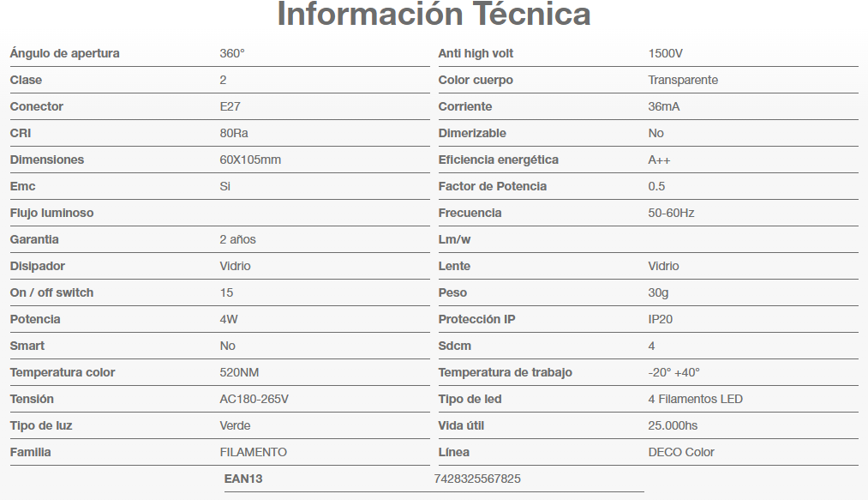Select the 520NM color temperature value
868x500 pixels.
(239, 372)
